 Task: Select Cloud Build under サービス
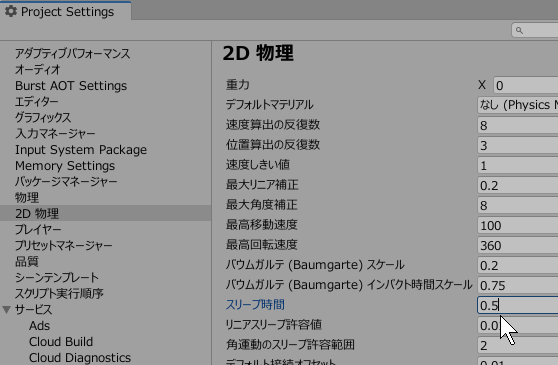tap(61, 342)
